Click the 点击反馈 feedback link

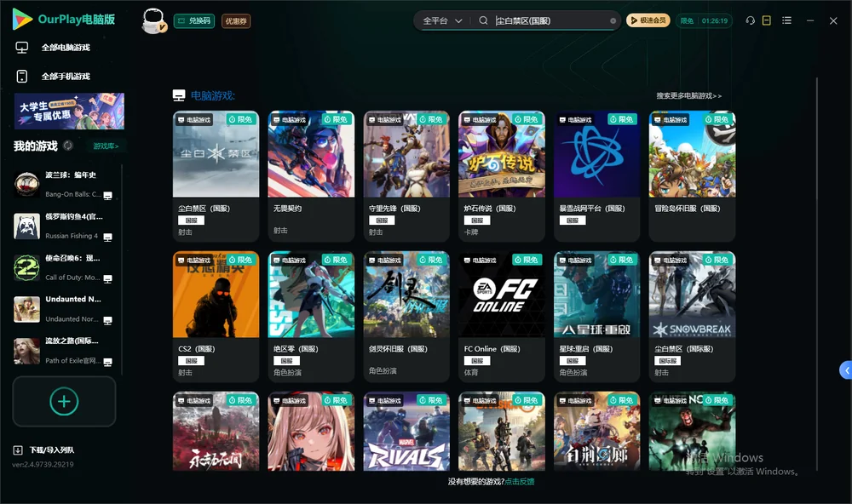click(x=520, y=481)
